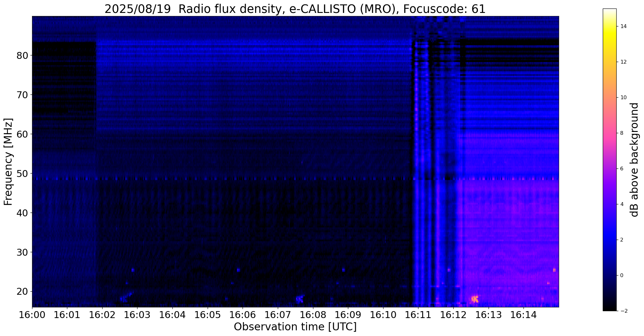This screenshot has width=644, height=336.
Task: Click the 16:12 time tick label
Action: click(x=453, y=315)
